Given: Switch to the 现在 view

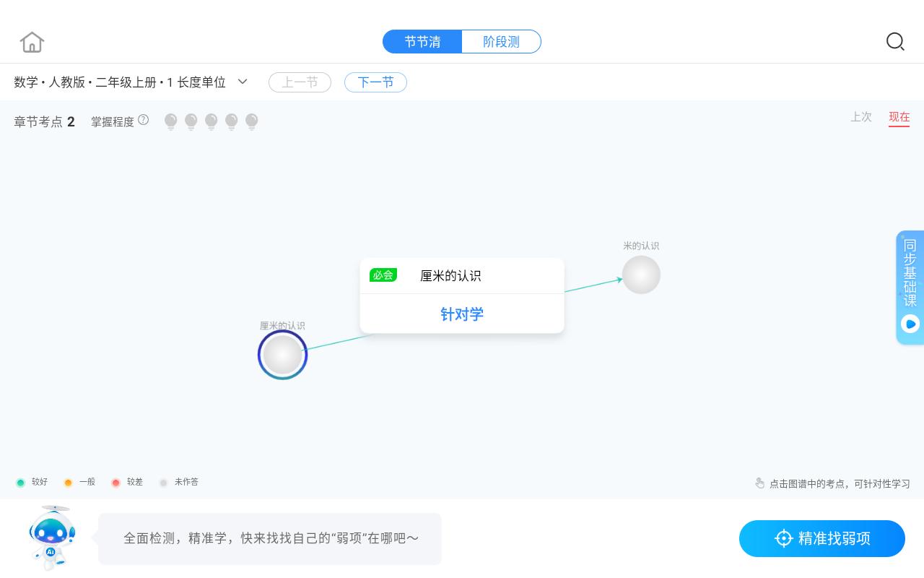Looking at the screenshot, I should [899, 116].
